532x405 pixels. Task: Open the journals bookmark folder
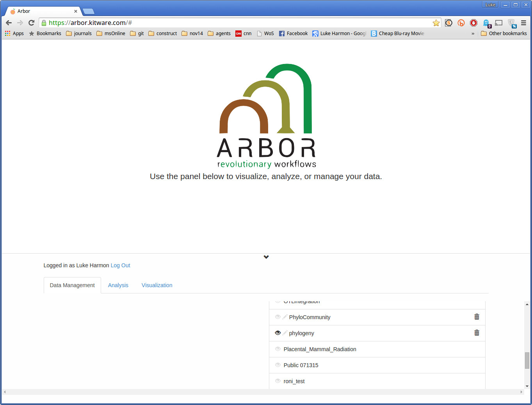point(79,34)
